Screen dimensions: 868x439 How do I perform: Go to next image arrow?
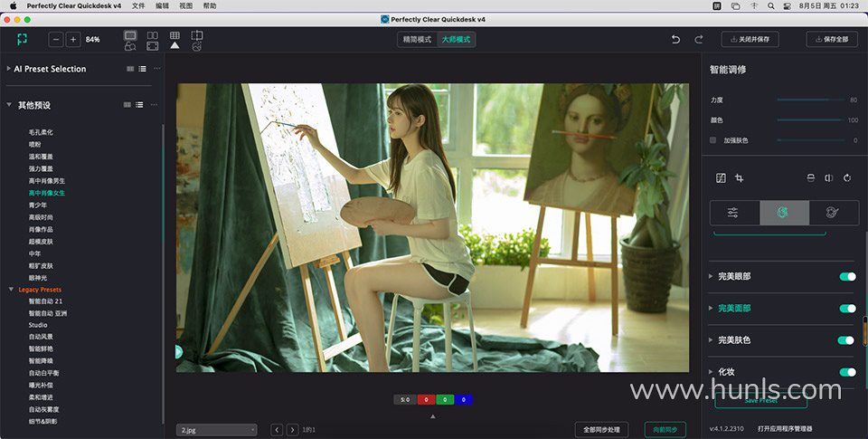293,430
